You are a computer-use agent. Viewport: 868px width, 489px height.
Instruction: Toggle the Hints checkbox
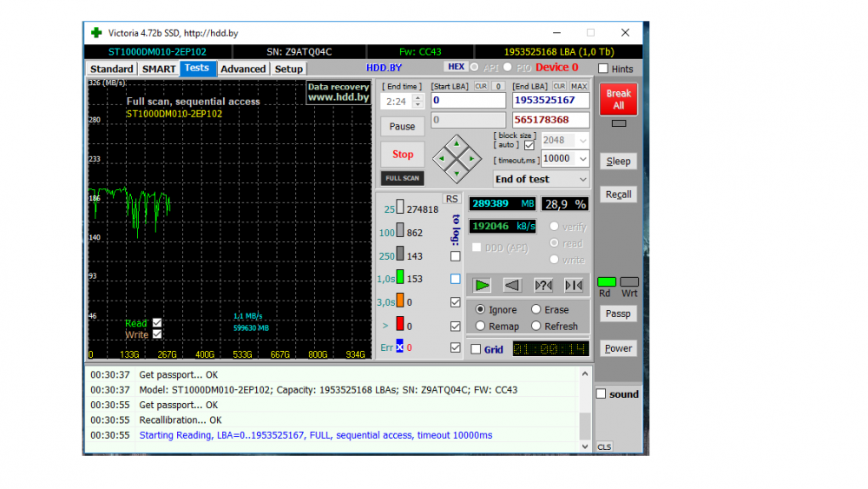point(603,69)
